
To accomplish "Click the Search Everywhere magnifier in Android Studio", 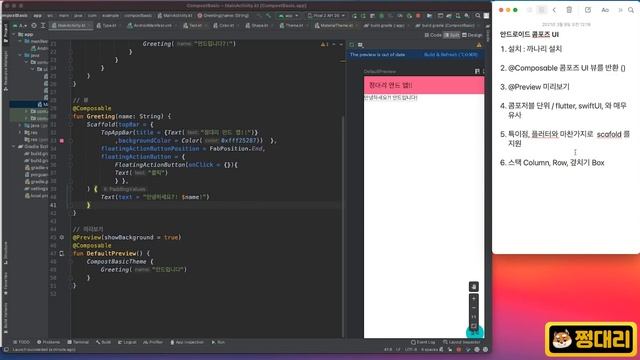I will 478,16.
